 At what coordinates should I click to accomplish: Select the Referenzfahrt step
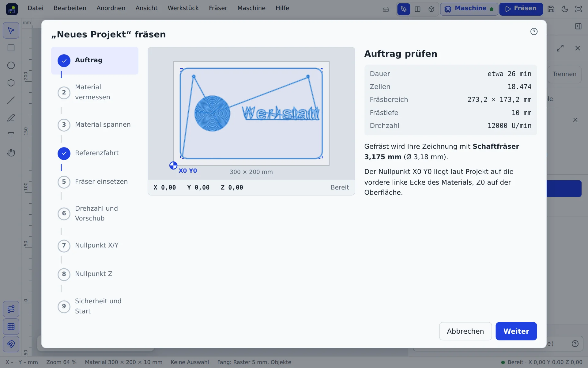(x=95, y=153)
